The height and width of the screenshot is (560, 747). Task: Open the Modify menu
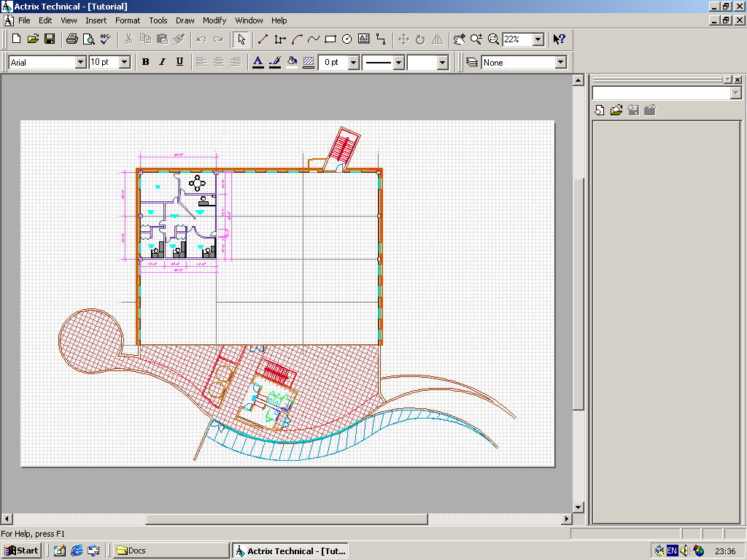[x=214, y=20]
